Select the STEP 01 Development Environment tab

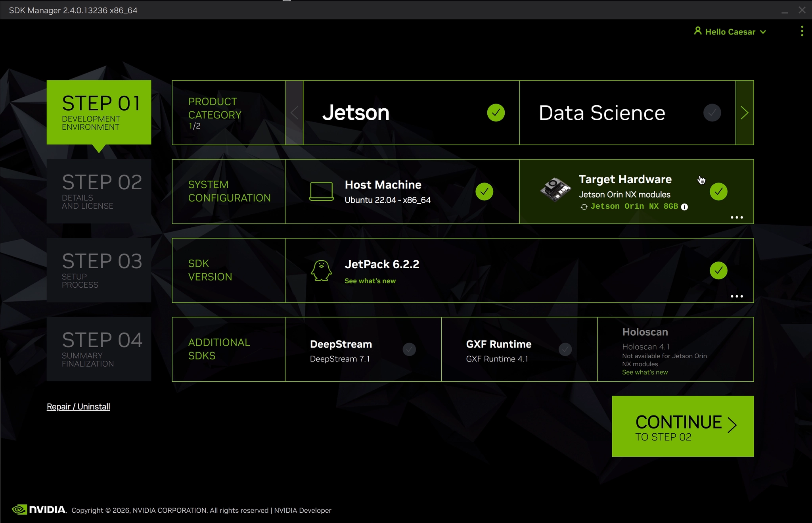tap(99, 113)
